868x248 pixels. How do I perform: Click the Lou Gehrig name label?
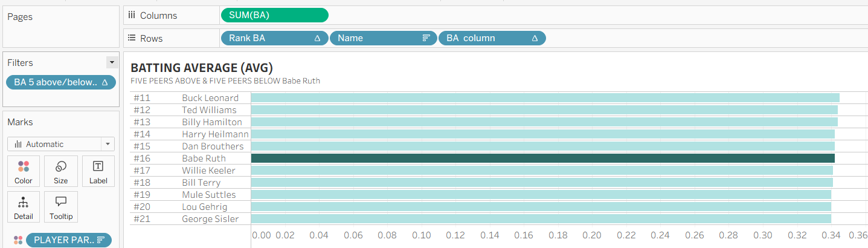point(205,207)
